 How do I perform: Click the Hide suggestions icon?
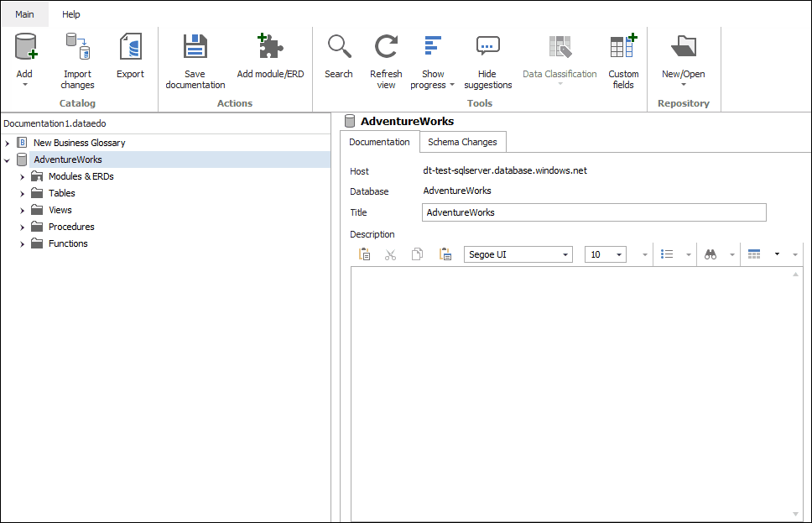pos(487,48)
